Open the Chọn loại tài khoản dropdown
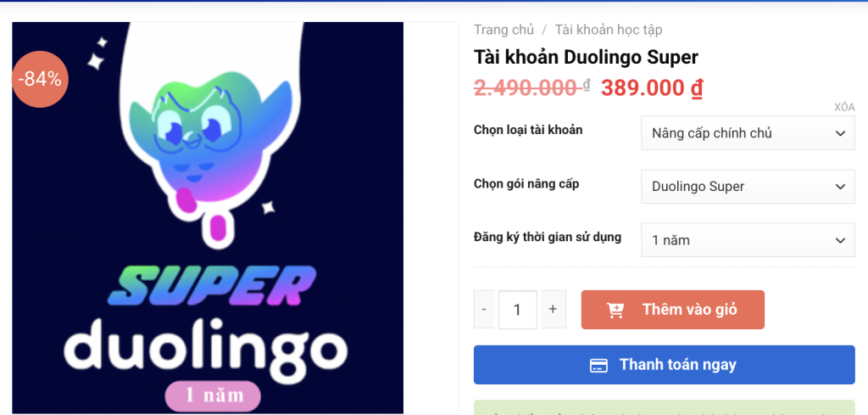868x415 pixels. point(748,133)
